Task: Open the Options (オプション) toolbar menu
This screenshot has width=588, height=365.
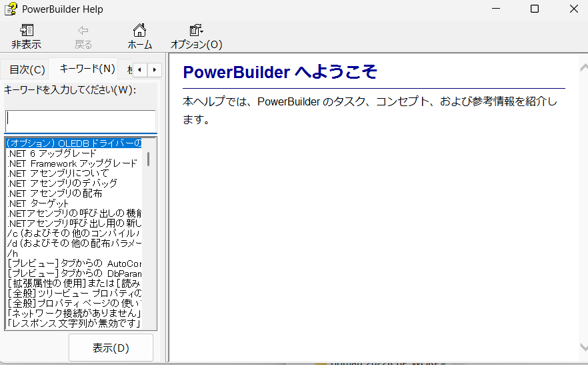Action: pyautogui.click(x=196, y=37)
